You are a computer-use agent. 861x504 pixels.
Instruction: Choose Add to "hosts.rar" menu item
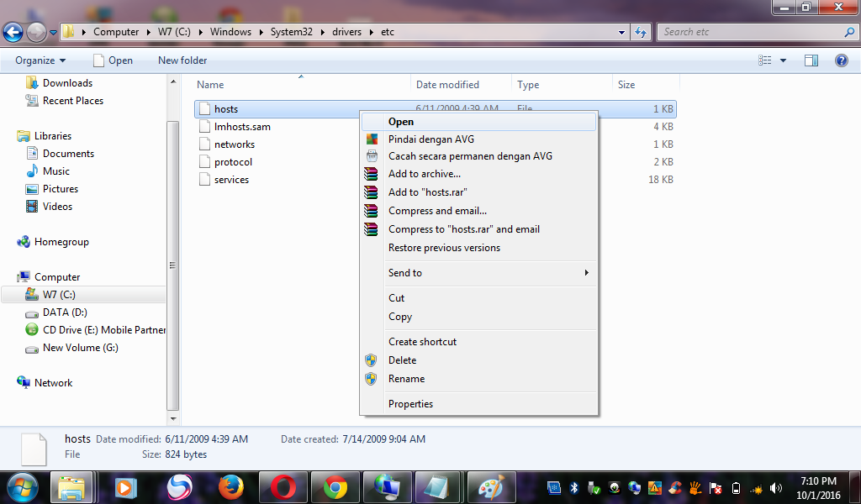pos(478,192)
